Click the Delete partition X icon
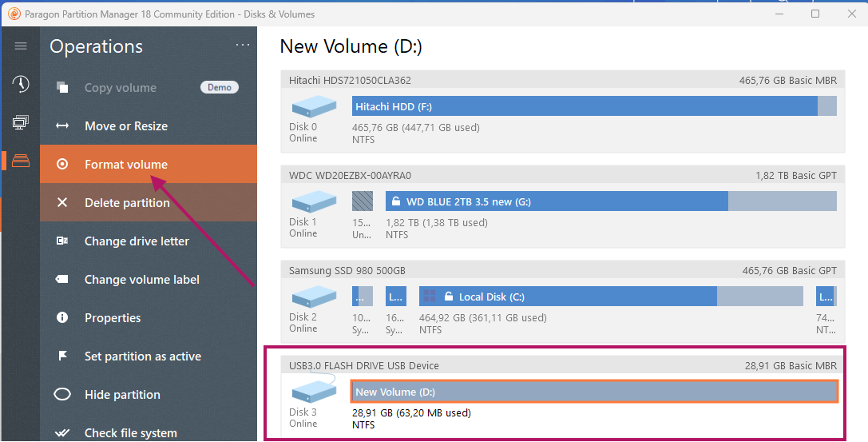The height and width of the screenshot is (442, 868). point(62,203)
